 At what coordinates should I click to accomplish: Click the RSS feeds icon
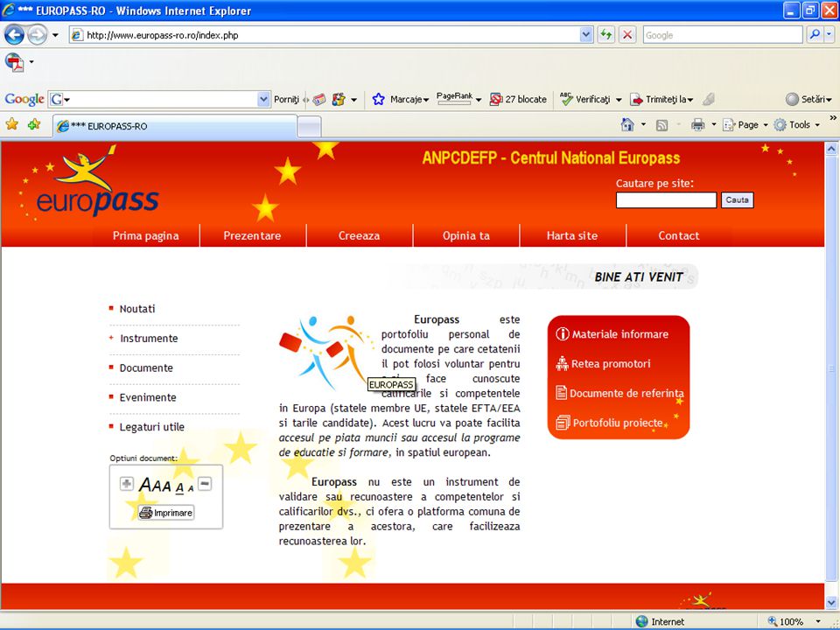pos(662,125)
